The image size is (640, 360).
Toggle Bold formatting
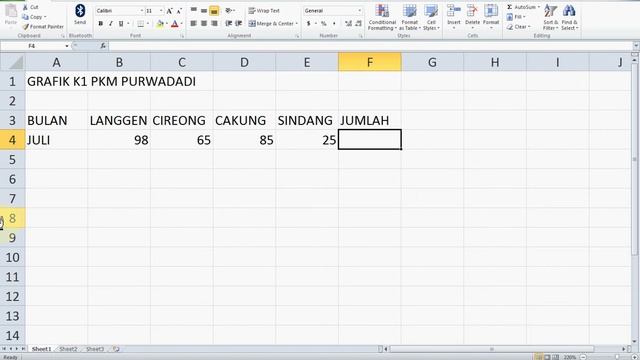(100, 24)
